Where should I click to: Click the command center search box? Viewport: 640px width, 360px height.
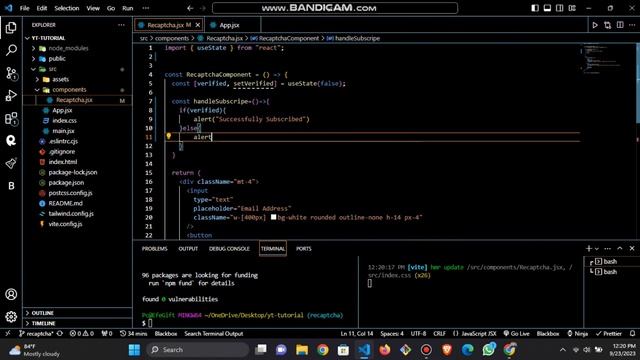point(335,8)
